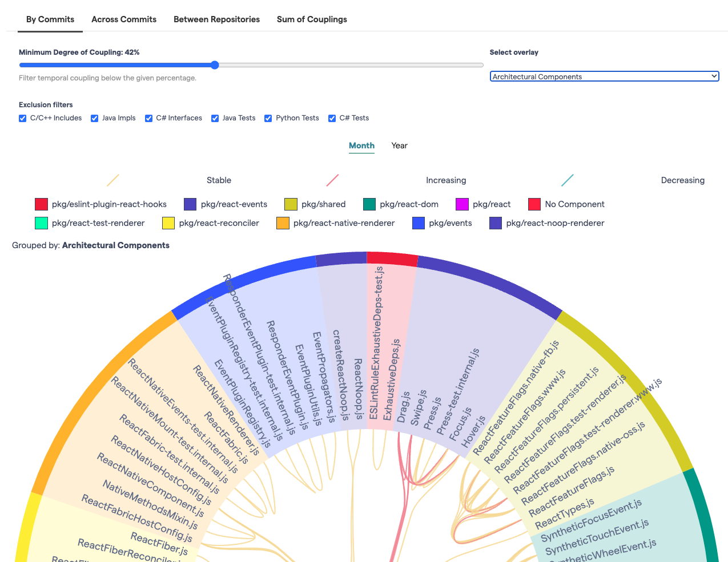Click the pkg/react-dom teal legend square

tap(369, 204)
